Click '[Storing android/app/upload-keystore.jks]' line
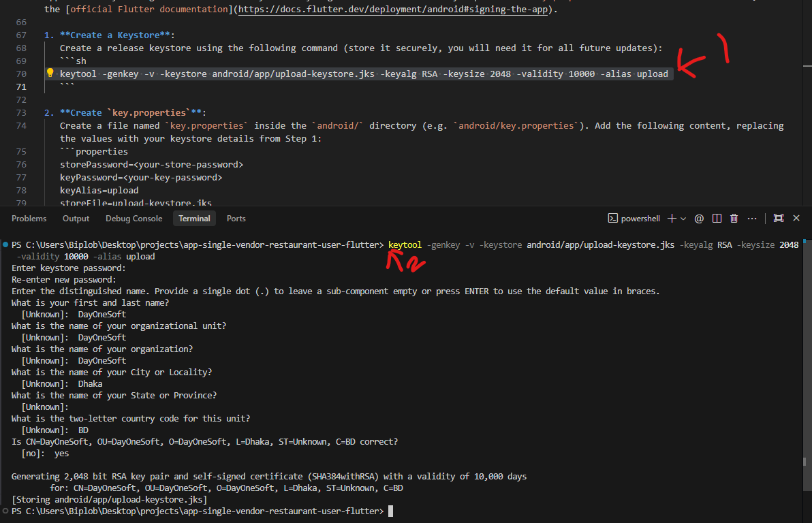Viewport: 812px width, 523px height. pos(109,500)
